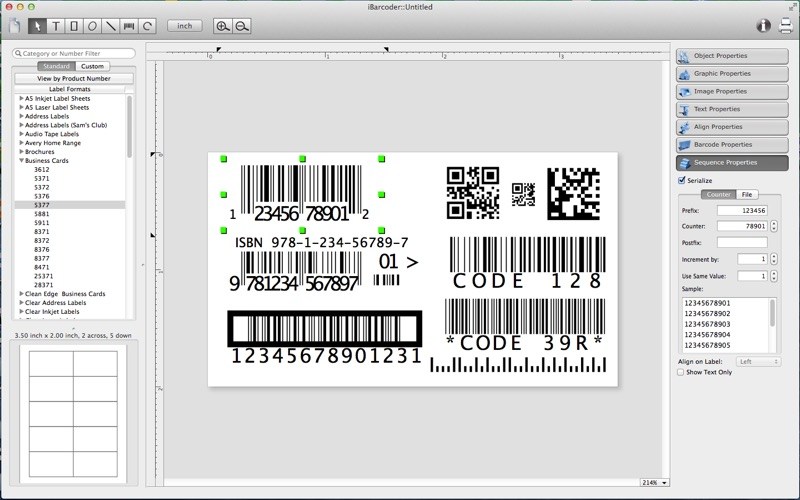Screen dimensions: 800x500
Task: Expand the Address Labels category
Action: click(x=21, y=116)
